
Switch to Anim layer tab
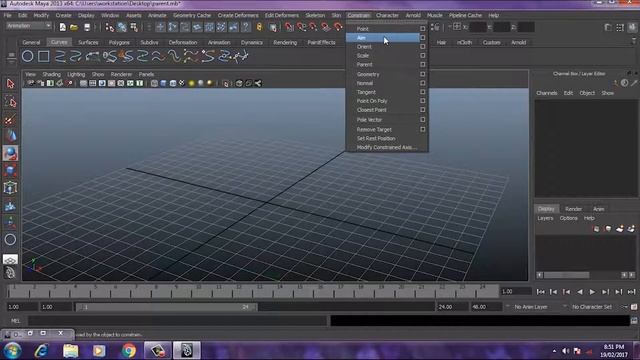point(598,209)
